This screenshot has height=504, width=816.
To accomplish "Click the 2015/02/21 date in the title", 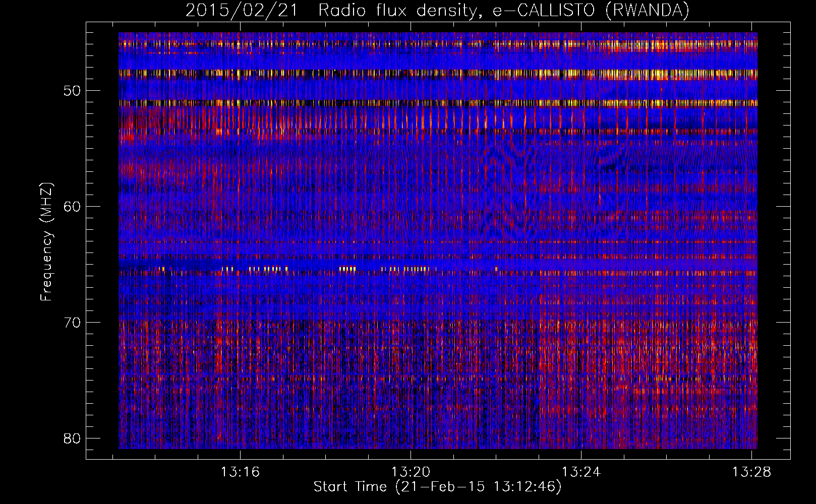I will 242,11.
